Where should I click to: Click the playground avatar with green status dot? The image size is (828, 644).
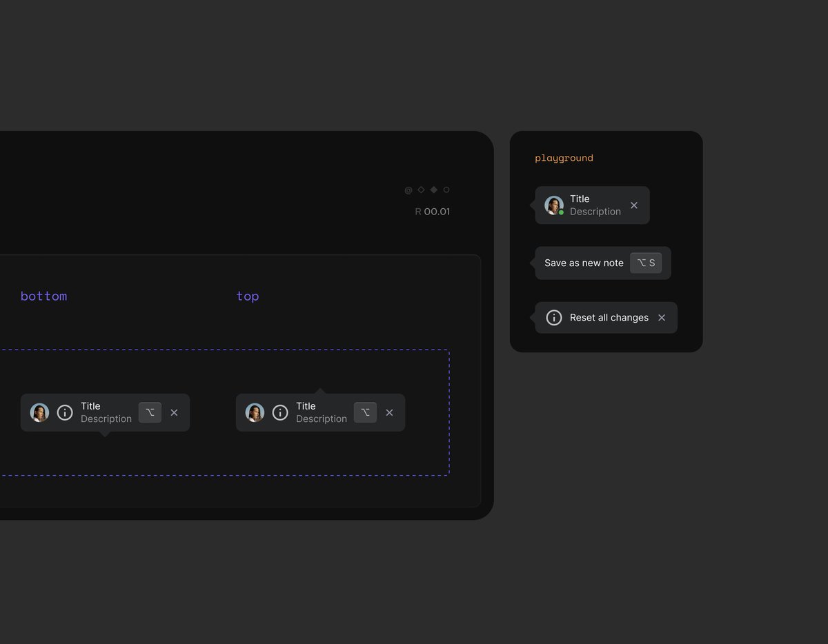[554, 205]
